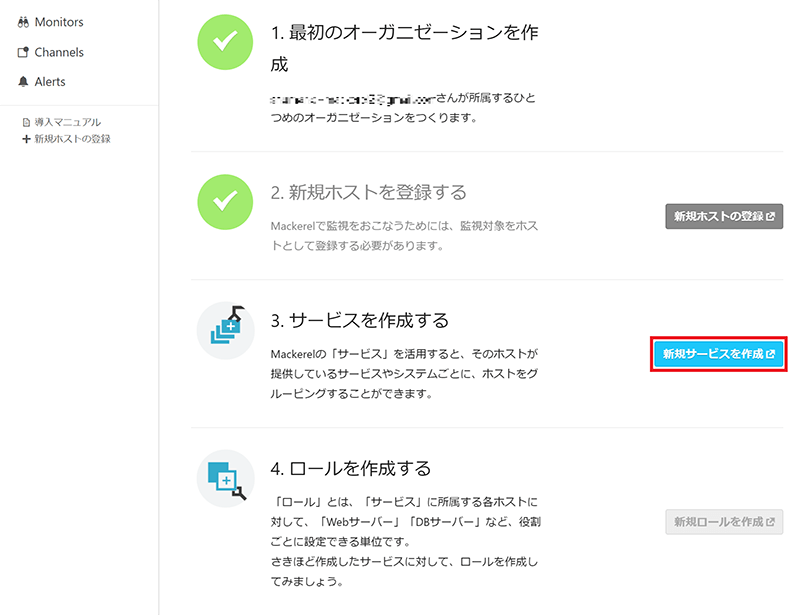Screen dimensions: 800x615
Task: Click the document icon beside 導入マニュアル
Action: click(27, 123)
